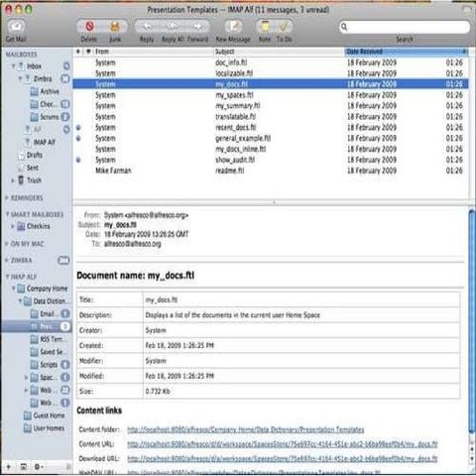Image resolution: width=476 pixels, height=476 pixels.
Task: Create a To Do item
Action: point(284,26)
